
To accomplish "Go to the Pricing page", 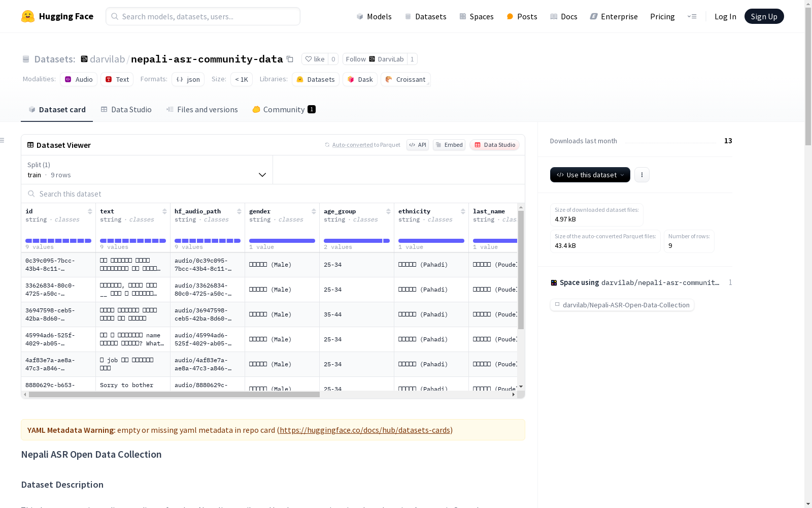I will (x=662, y=16).
